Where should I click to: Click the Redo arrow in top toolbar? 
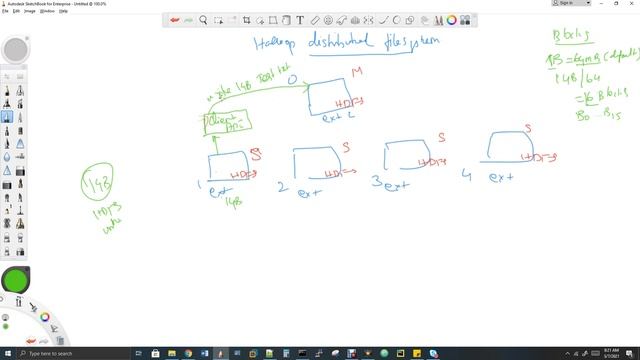188,20
